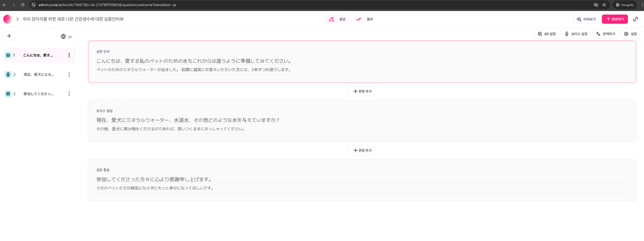644x241 pixels.
Task: Open the three-dot menu for item 2
Action: (x=69, y=75)
